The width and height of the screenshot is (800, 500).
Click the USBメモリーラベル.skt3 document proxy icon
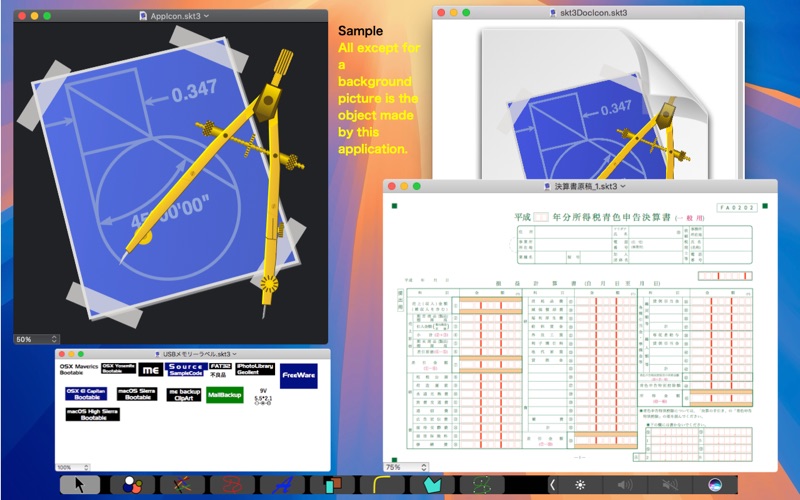158,354
